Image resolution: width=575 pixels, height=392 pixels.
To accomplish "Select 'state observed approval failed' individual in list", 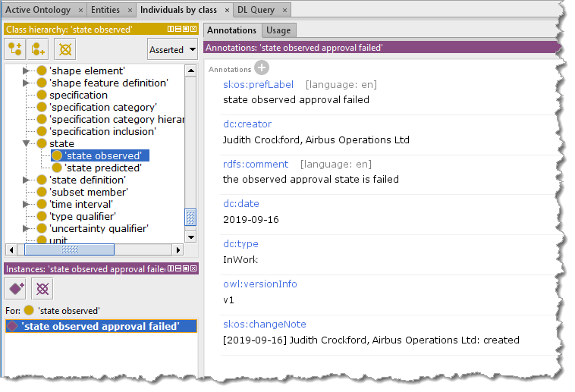I will click(x=100, y=326).
